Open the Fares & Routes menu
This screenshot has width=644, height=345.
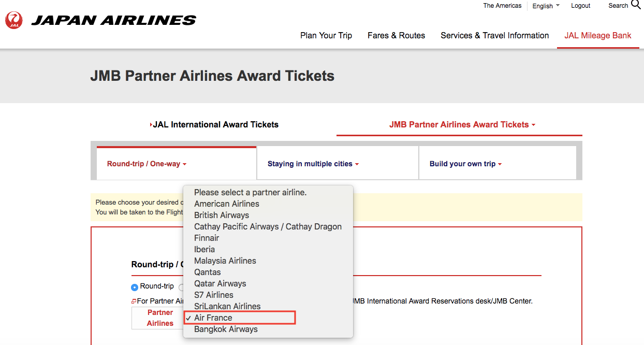[396, 35]
